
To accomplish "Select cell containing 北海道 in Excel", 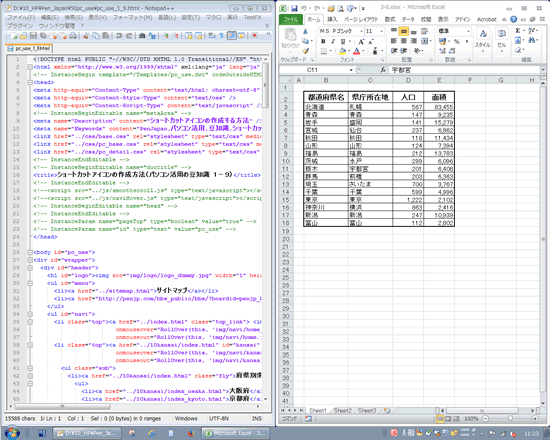I will (x=326, y=107).
